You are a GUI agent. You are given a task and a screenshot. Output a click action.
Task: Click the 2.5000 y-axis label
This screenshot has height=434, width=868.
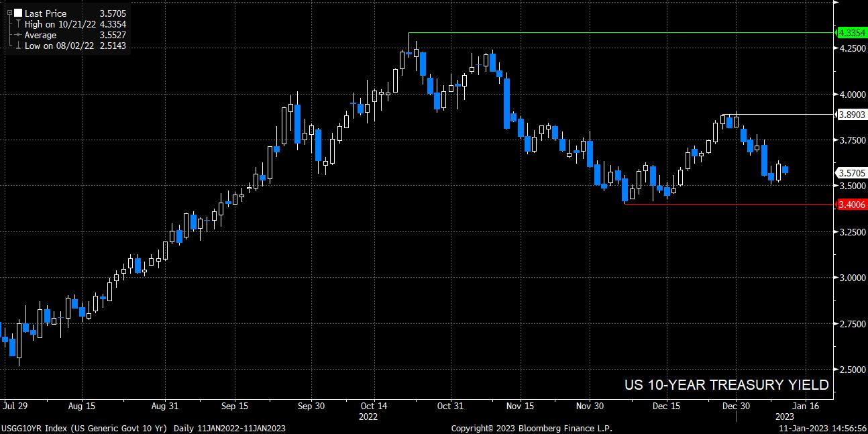pyautogui.click(x=853, y=369)
